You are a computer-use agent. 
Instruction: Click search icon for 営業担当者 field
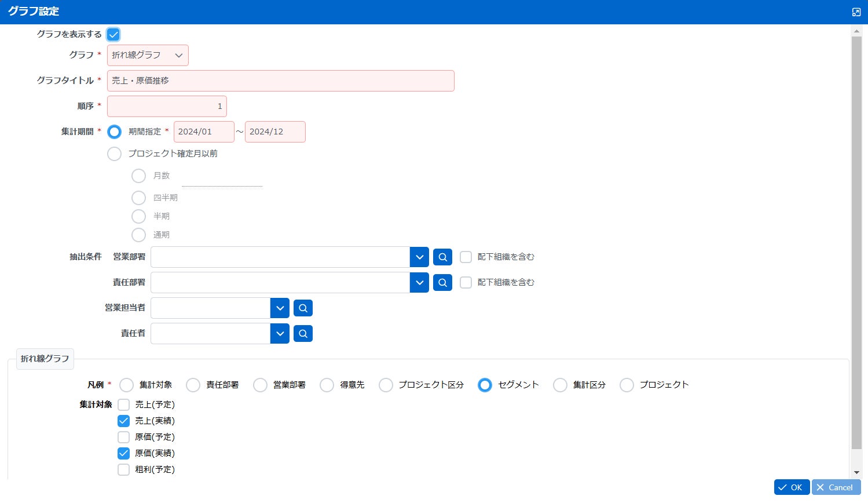click(x=303, y=308)
